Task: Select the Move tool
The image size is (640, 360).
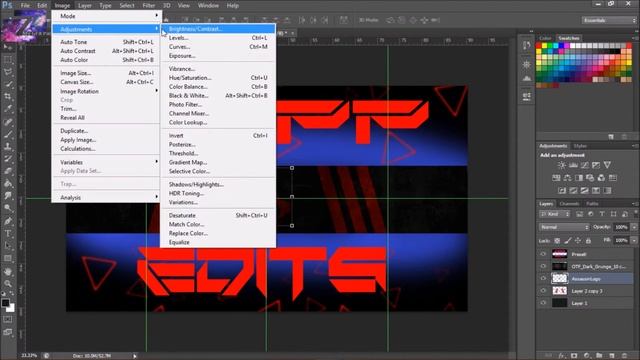Action: coord(8,47)
